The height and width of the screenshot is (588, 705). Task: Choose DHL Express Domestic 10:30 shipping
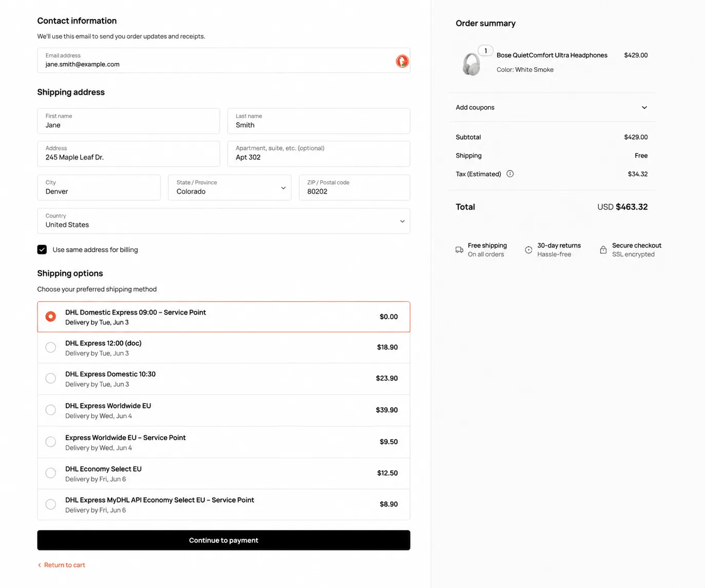coord(223,379)
